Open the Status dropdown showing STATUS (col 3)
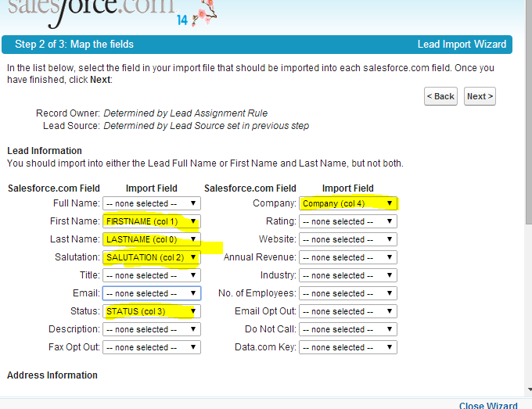The image size is (532, 409). (152, 311)
